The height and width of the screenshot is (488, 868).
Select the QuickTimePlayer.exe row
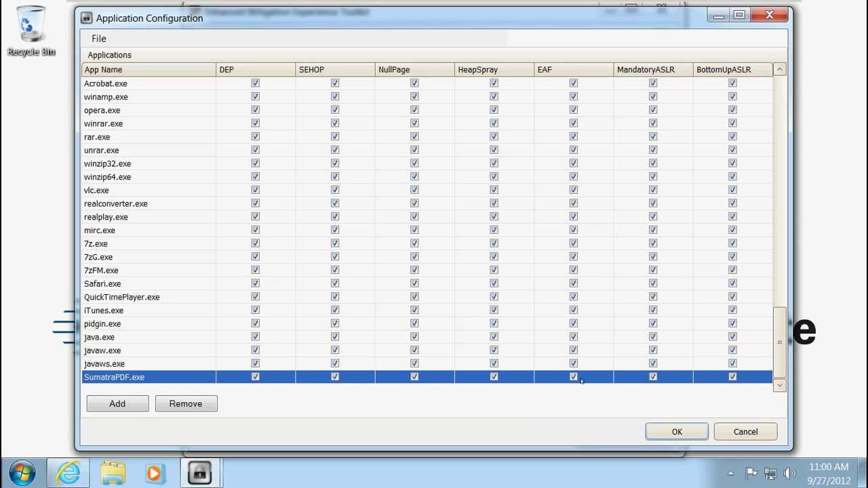click(427, 297)
